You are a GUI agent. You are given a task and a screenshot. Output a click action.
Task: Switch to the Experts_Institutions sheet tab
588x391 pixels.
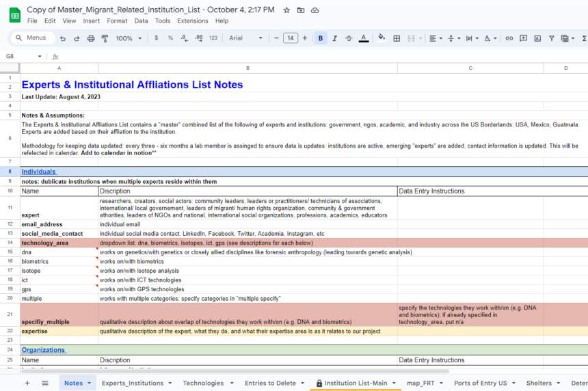133,383
